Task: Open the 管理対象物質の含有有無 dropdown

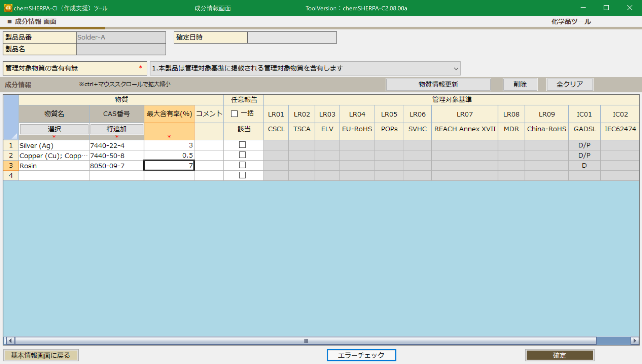Action: 455,68
